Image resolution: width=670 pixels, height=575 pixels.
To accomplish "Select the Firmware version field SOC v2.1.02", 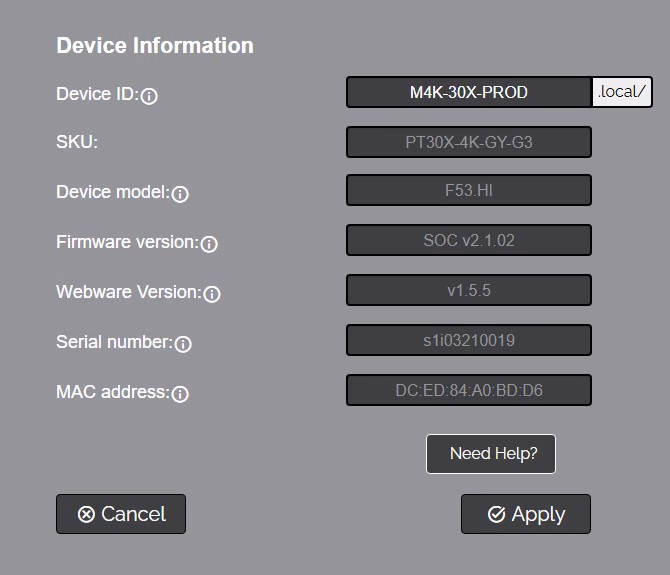I will click(x=469, y=240).
